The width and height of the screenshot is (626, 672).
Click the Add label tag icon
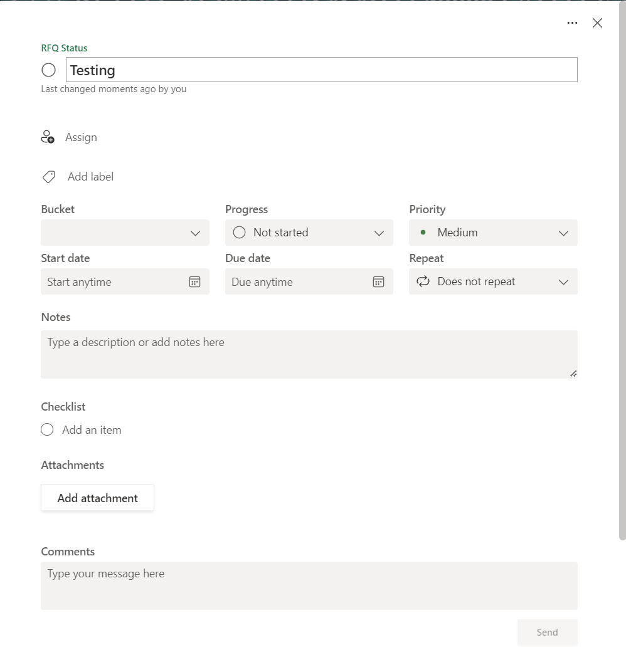pyautogui.click(x=49, y=177)
